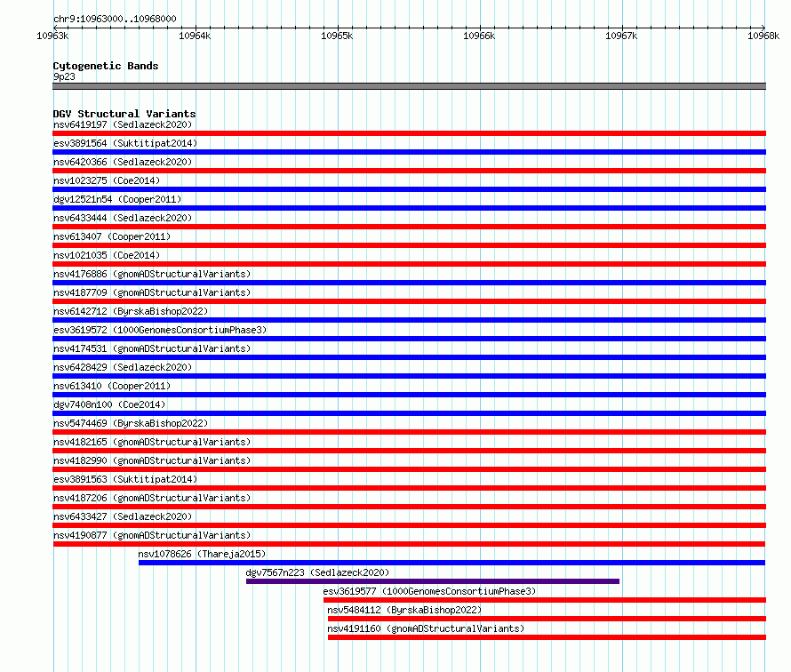Click nsv613407 (Cooper2011) label text

click(112, 236)
